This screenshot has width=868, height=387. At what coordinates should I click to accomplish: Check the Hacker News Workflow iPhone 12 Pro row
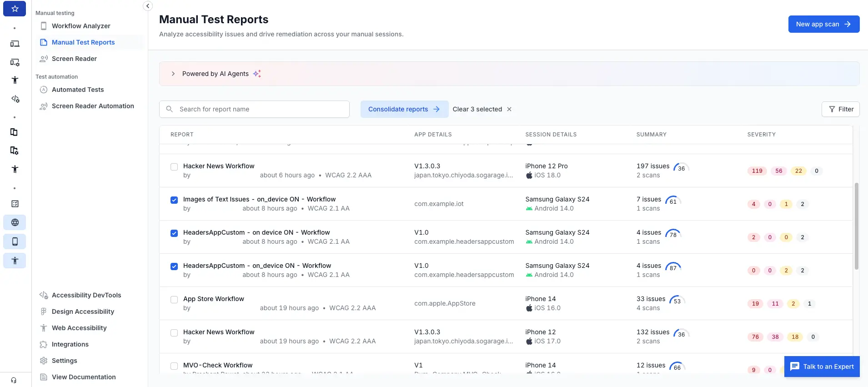click(174, 167)
